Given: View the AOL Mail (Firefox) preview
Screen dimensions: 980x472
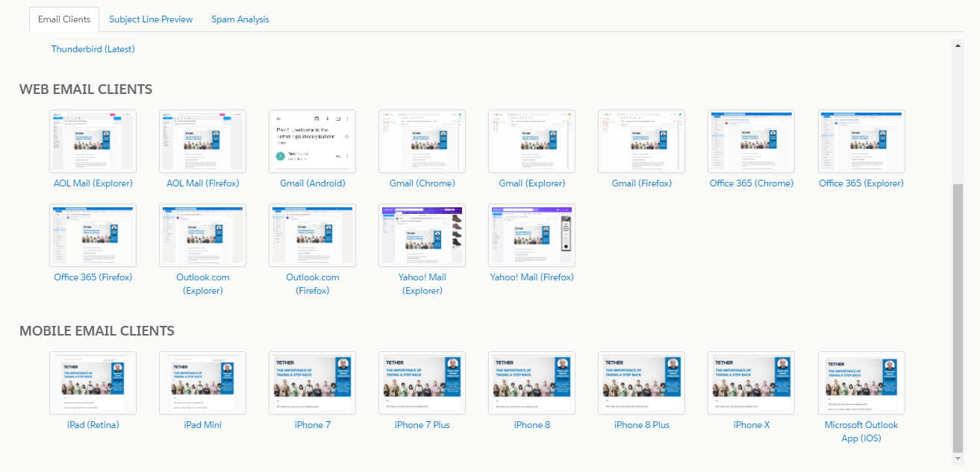Looking at the screenshot, I should pyautogui.click(x=202, y=183).
